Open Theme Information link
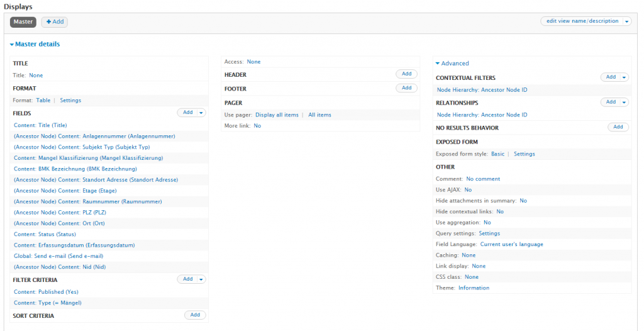The image size is (644, 331). pyautogui.click(x=474, y=288)
